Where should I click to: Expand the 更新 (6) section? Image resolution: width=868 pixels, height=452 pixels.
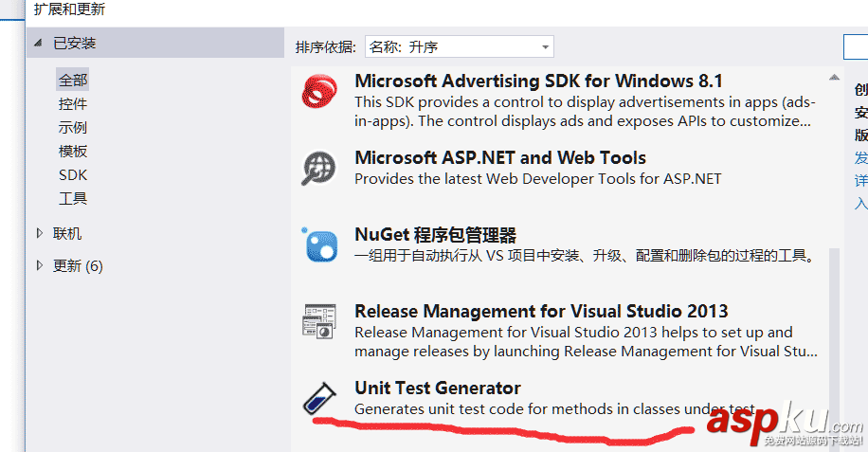pos(39,265)
